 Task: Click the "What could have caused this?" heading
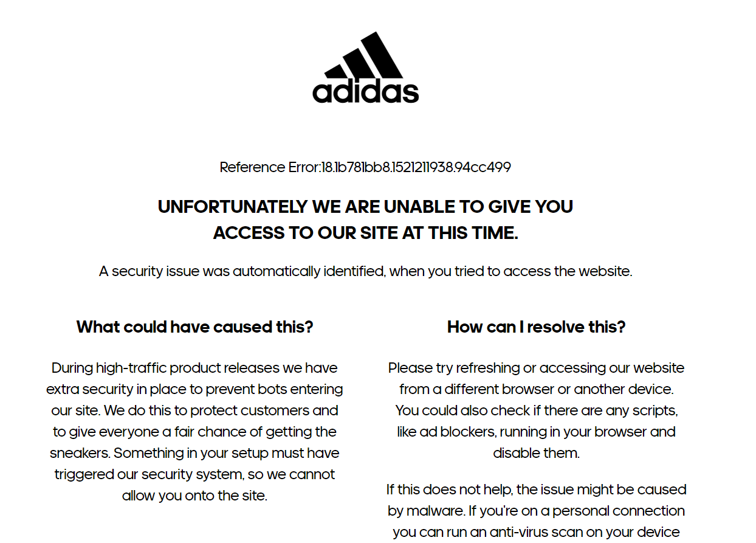(194, 327)
